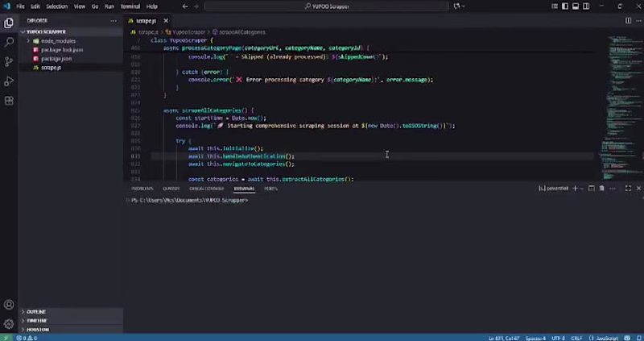The image size is (644, 341).
Task: Open the Run and Debug view
Action: point(9,81)
